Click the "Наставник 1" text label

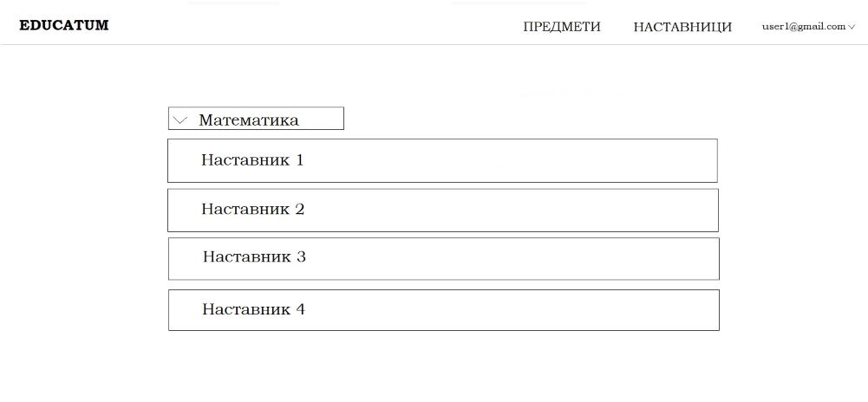252,160
